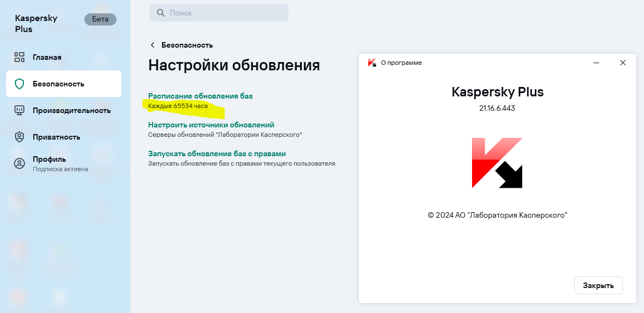Open Расписание обновления баз setting

pyautogui.click(x=200, y=96)
